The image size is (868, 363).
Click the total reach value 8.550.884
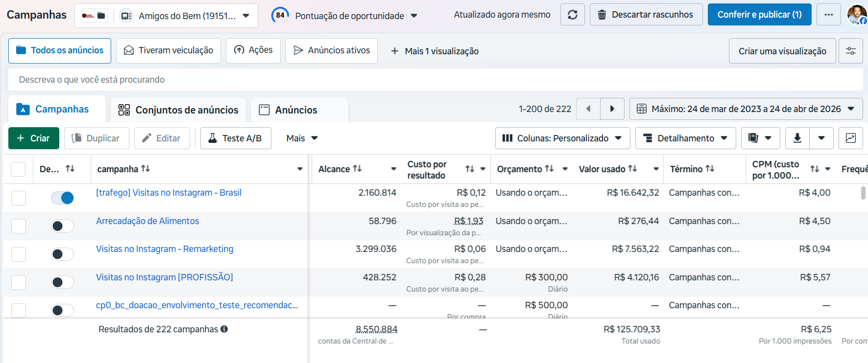click(x=376, y=329)
